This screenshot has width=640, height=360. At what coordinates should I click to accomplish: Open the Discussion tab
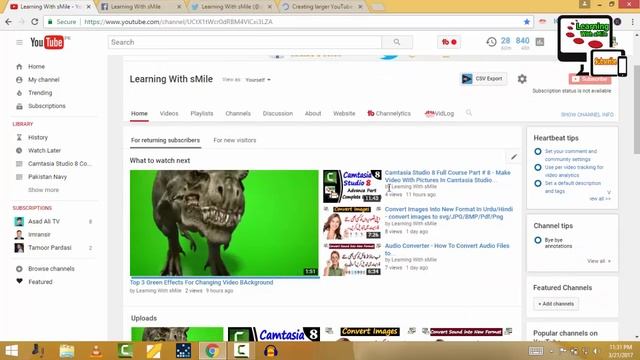pos(278,113)
